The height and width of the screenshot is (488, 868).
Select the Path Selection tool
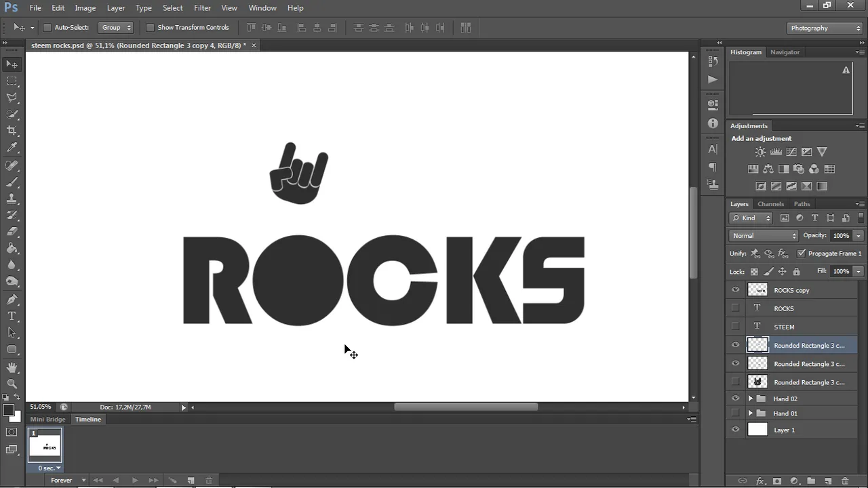[x=12, y=333]
